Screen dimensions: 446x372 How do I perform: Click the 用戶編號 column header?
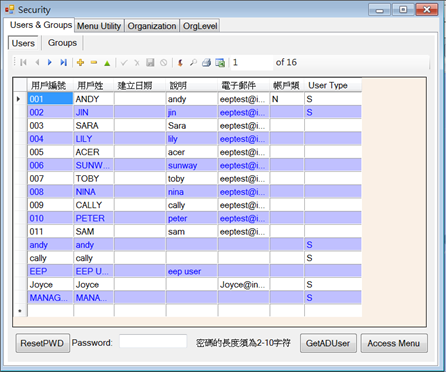50,85
